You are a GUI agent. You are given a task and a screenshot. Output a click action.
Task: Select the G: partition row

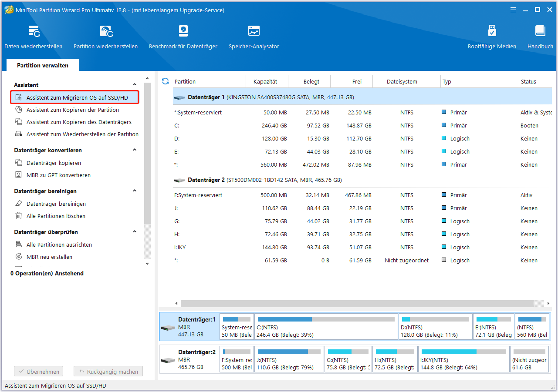click(x=362, y=221)
